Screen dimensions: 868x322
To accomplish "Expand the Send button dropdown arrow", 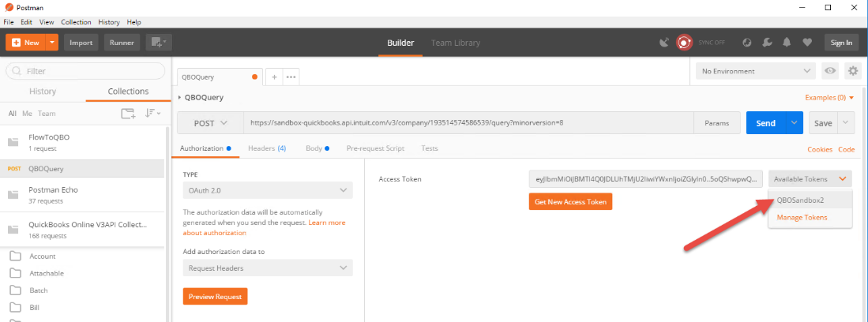I will point(795,123).
